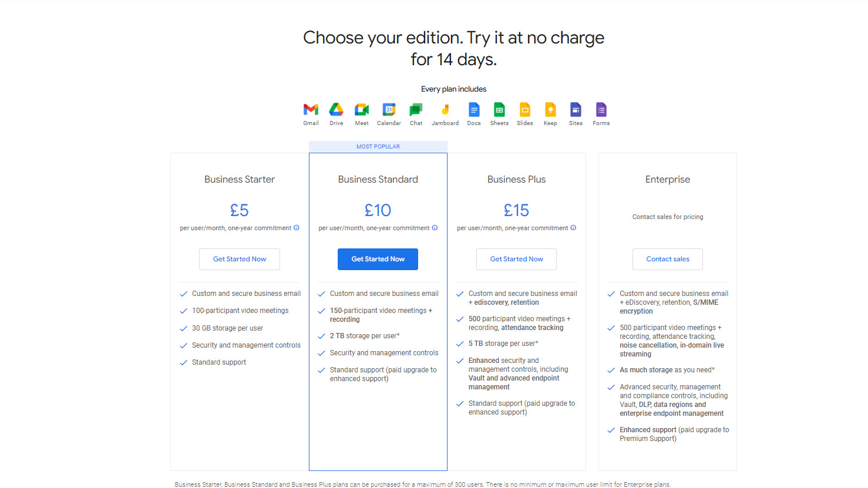The height and width of the screenshot is (488, 868).
Task: Click the MOST POPULAR banner
Action: point(378,146)
